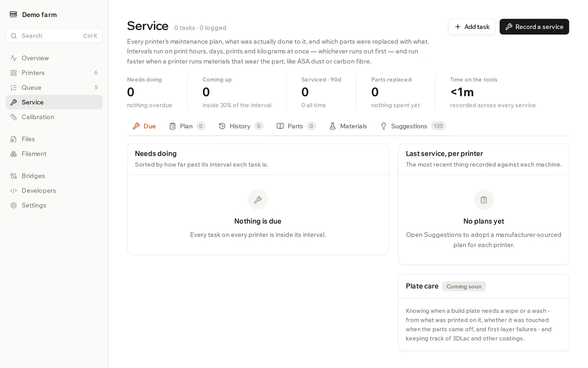Open the Service page in the sidebar
Screen dimensions: 588x368
(54, 102)
